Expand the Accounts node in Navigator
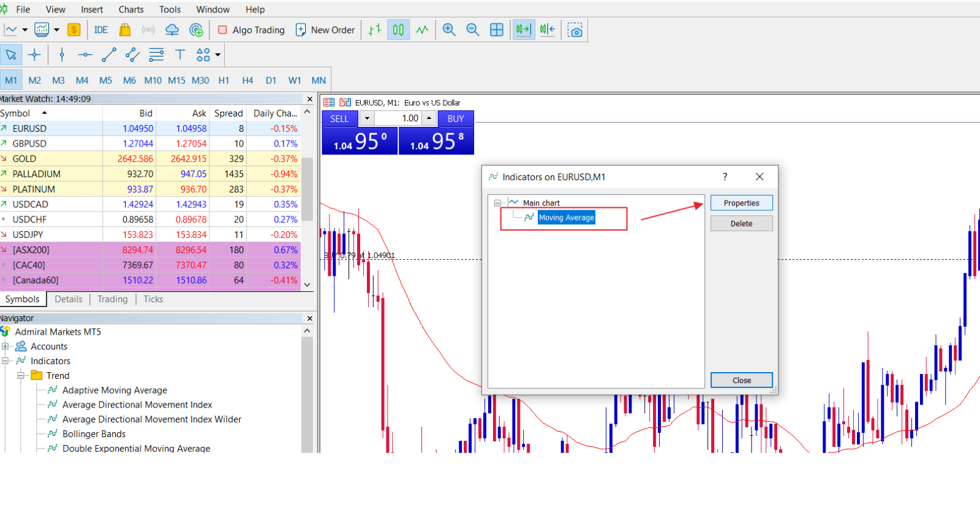Screen dimensions: 980x507 pyautogui.click(x=6, y=346)
